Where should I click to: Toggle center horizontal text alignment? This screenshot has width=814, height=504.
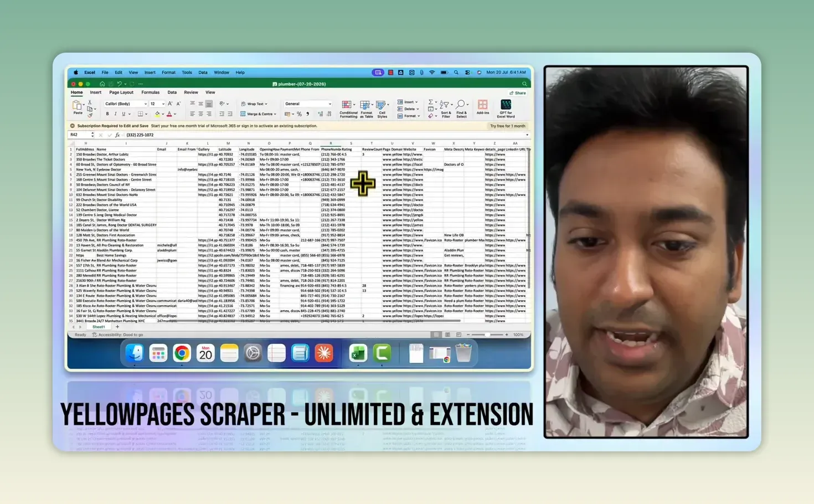[x=200, y=114]
